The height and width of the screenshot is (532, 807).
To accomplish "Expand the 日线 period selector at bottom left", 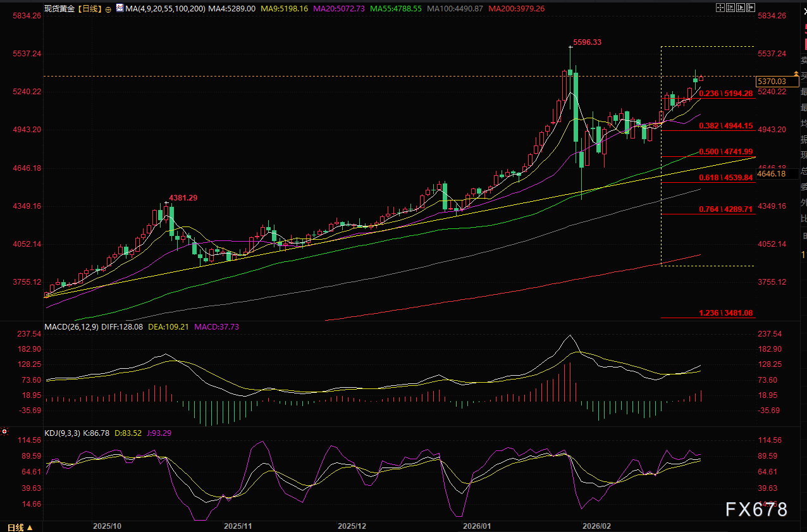I will pyautogui.click(x=20, y=527).
